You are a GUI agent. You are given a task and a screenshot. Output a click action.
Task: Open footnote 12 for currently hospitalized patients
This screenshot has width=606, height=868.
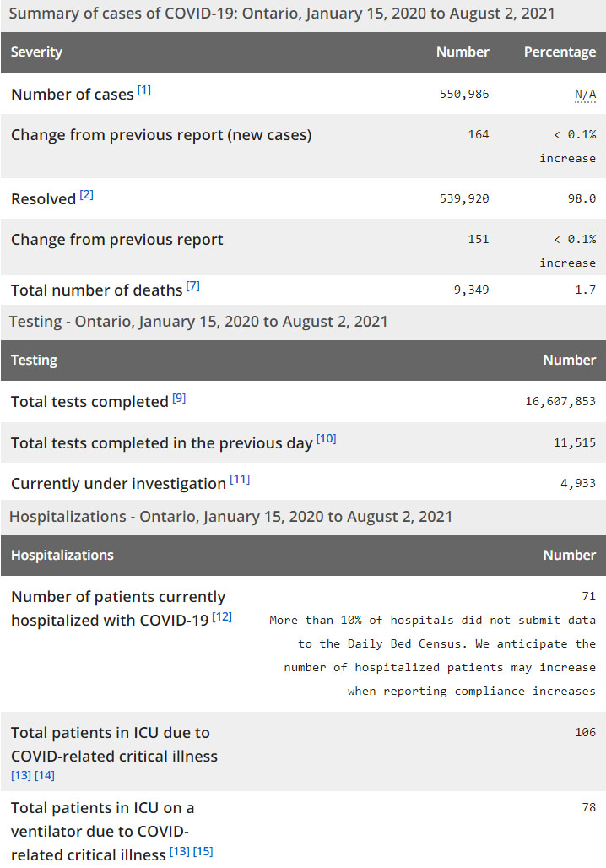coord(222,616)
